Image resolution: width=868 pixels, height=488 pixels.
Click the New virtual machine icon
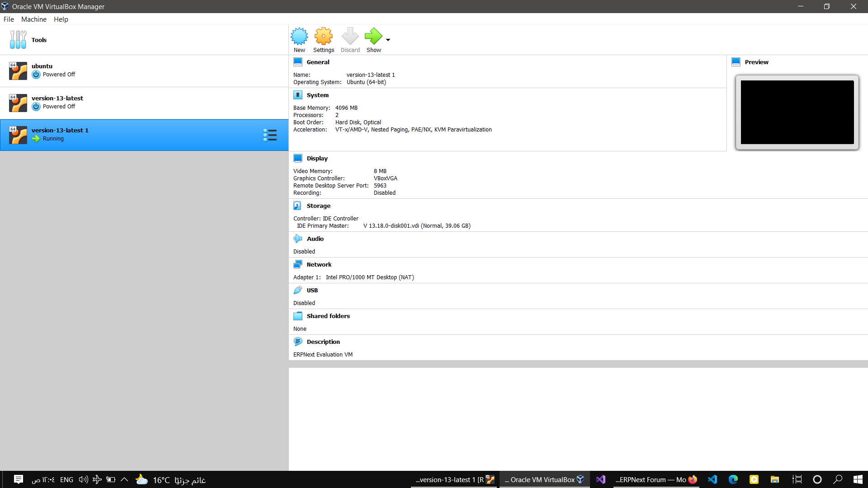tap(299, 36)
